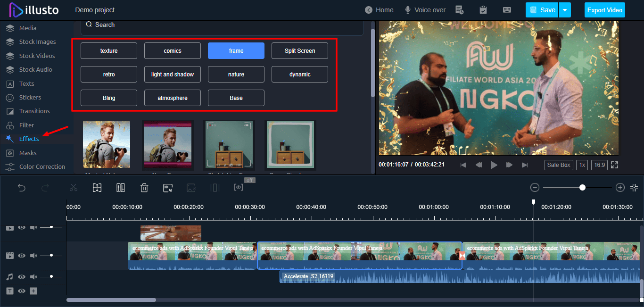Click the undo arrow icon
644x307 pixels.
(x=22, y=188)
